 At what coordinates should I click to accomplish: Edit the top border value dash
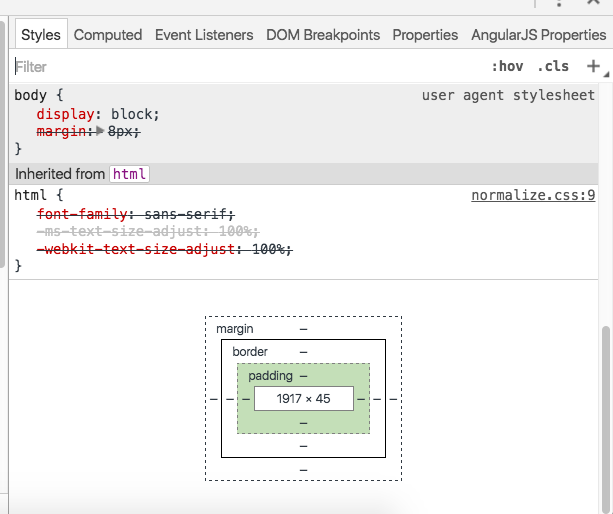pos(303,352)
